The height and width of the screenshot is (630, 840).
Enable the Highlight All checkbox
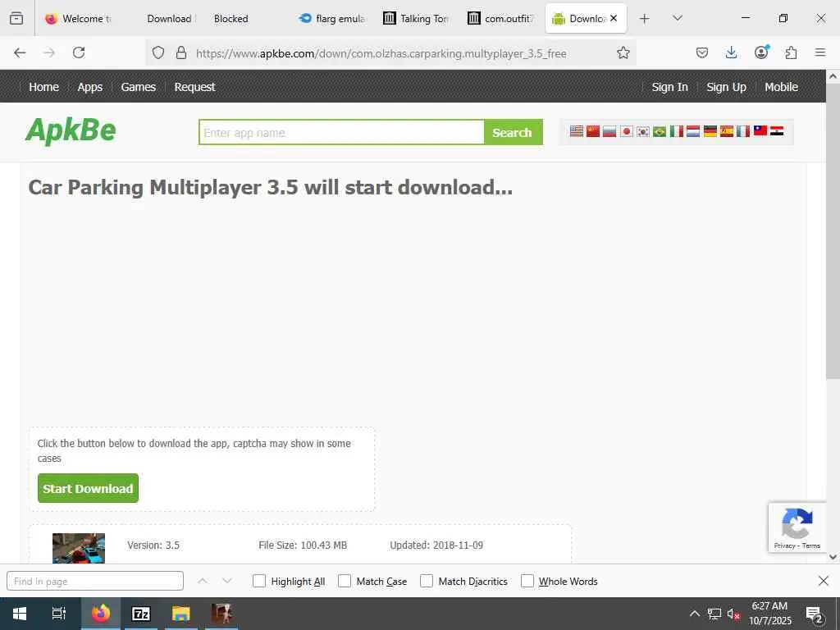pos(258,581)
